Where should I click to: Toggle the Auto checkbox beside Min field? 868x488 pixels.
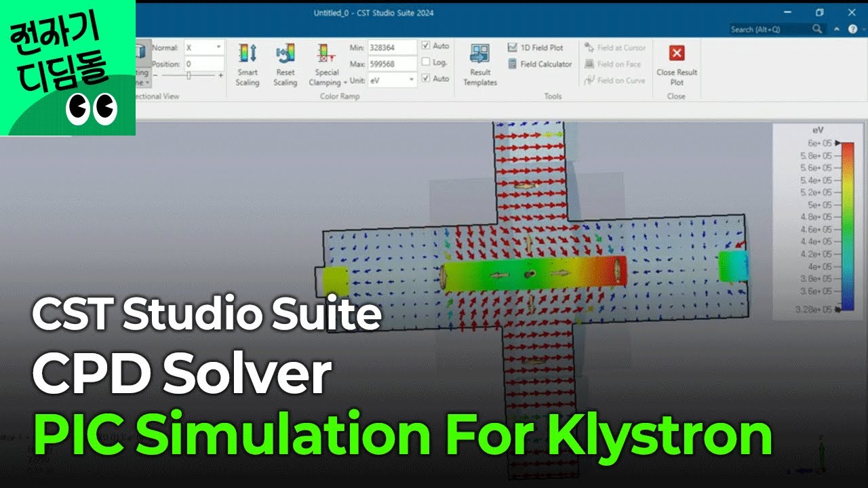coord(425,45)
